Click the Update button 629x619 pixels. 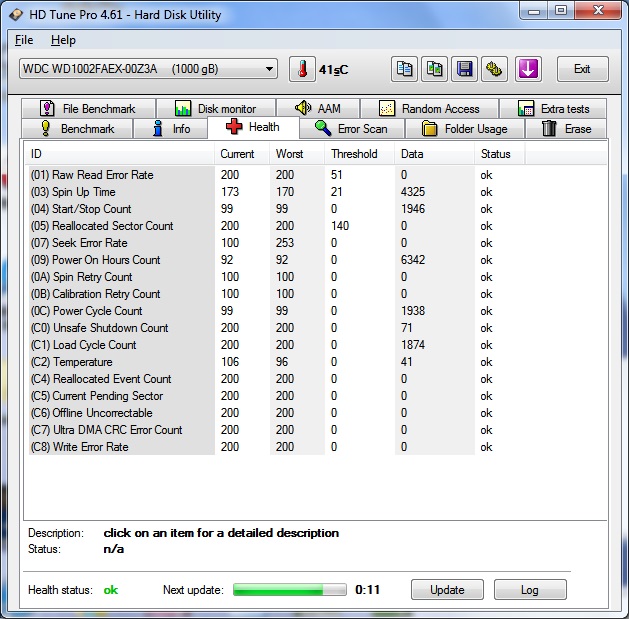447,590
